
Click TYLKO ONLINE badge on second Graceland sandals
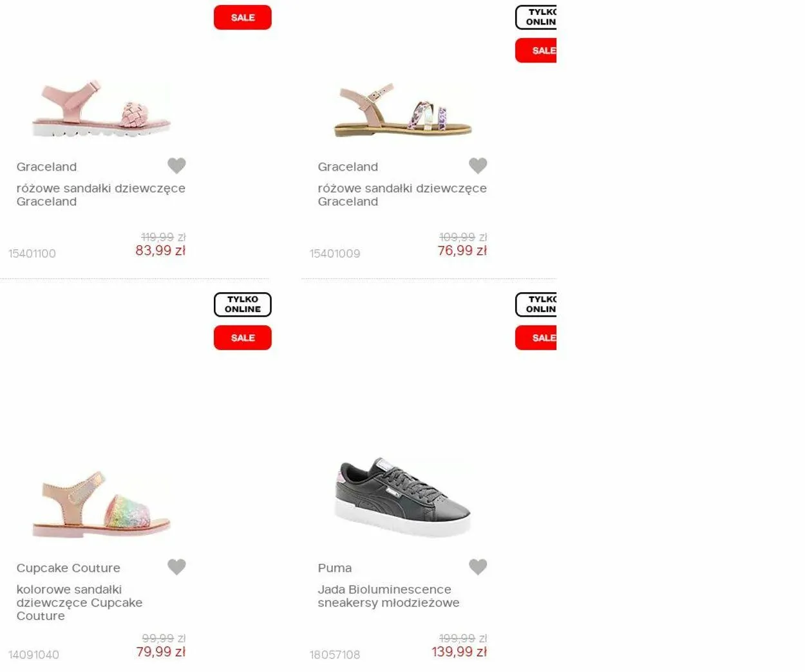coord(536,17)
